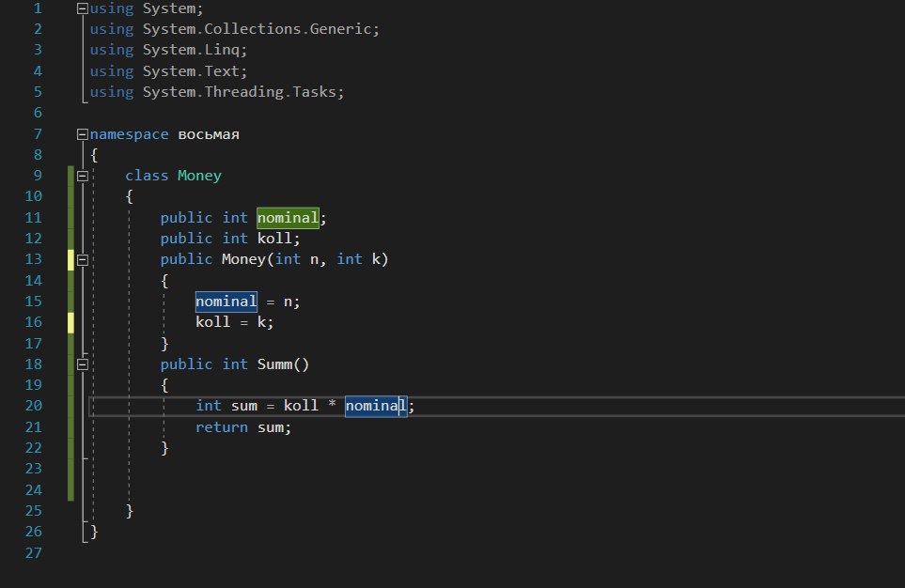Collapse the using directives block at line 1
Viewport: 905px width, 588px height.
[x=82, y=8]
